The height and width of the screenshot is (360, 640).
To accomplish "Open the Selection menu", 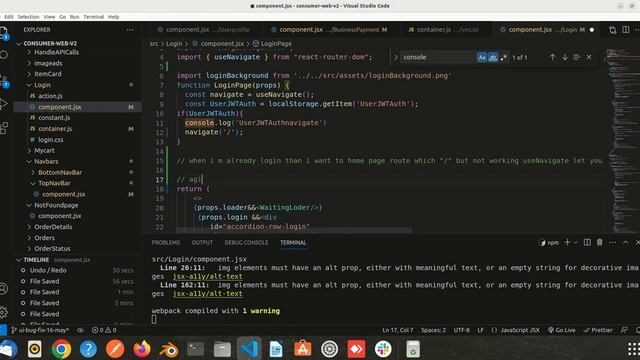I will tap(29, 17).
